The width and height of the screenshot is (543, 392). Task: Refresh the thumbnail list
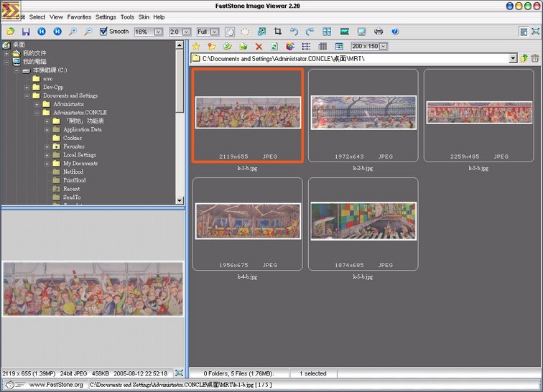click(274, 47)
